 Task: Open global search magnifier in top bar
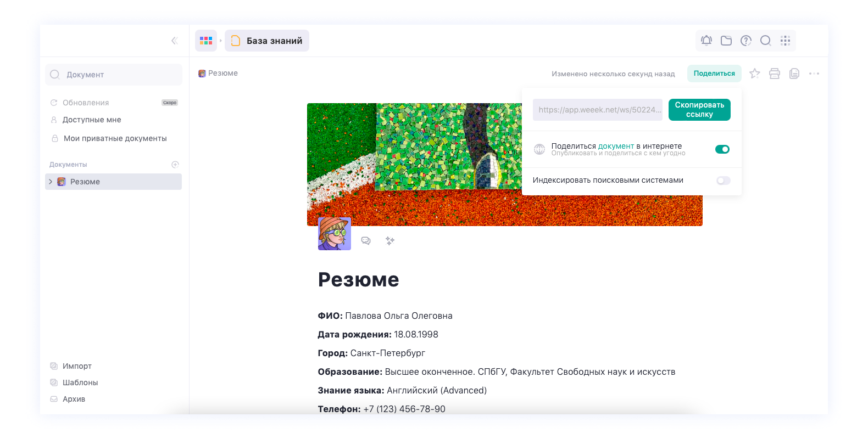coord(766,41)
